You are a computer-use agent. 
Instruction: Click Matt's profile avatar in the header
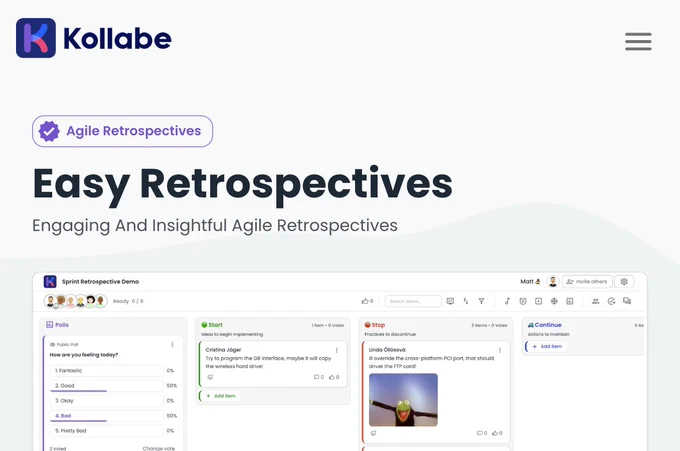pyautogui.click(x=552, y=281)
